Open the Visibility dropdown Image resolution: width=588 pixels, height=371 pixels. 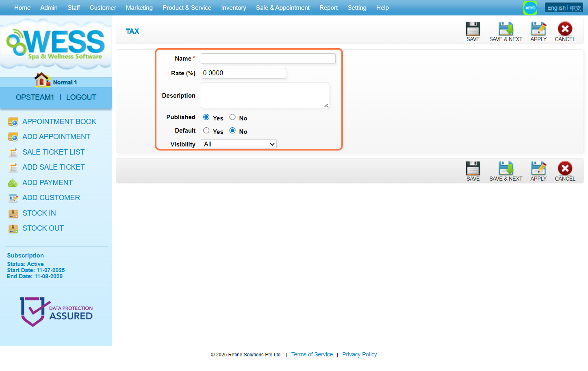pyautogui.click(x=239, y=144)
